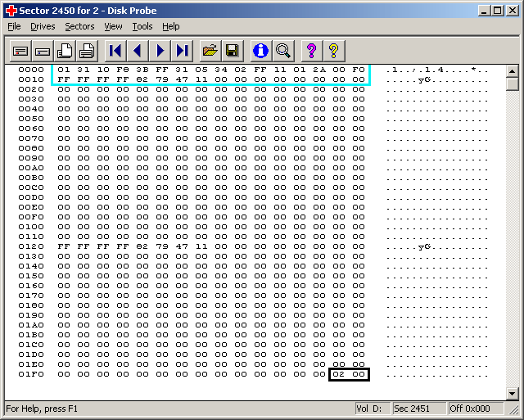524x420 pixels.
Task: Jump to the last sector
Action: pyautogui.click(x=182, y=51)
